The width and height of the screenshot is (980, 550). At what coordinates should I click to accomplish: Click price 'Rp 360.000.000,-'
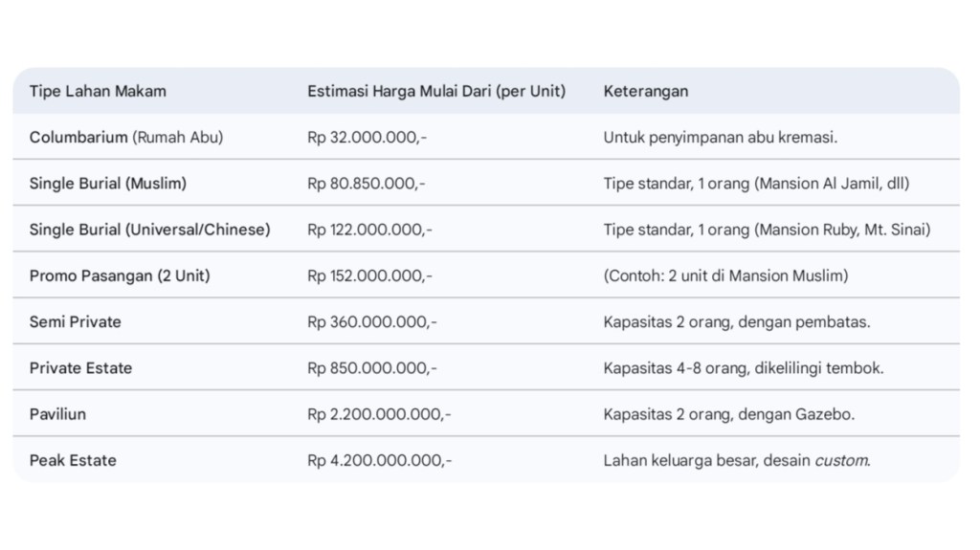pos(372,322)
